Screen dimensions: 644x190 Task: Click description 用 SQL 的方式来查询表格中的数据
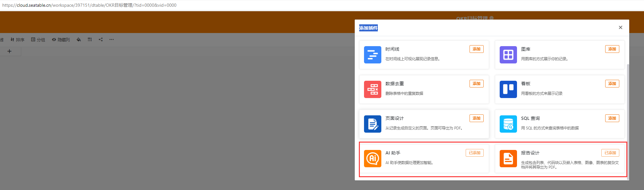pos(550,128)
